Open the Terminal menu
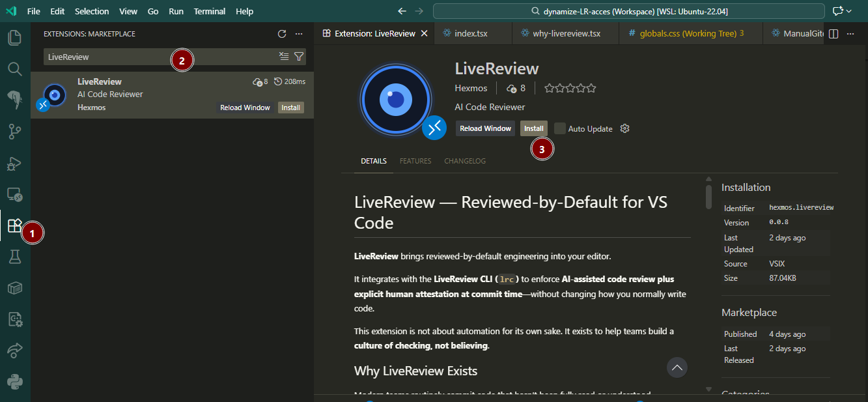This screenshot has width=868, height=402. pos(210,11)
